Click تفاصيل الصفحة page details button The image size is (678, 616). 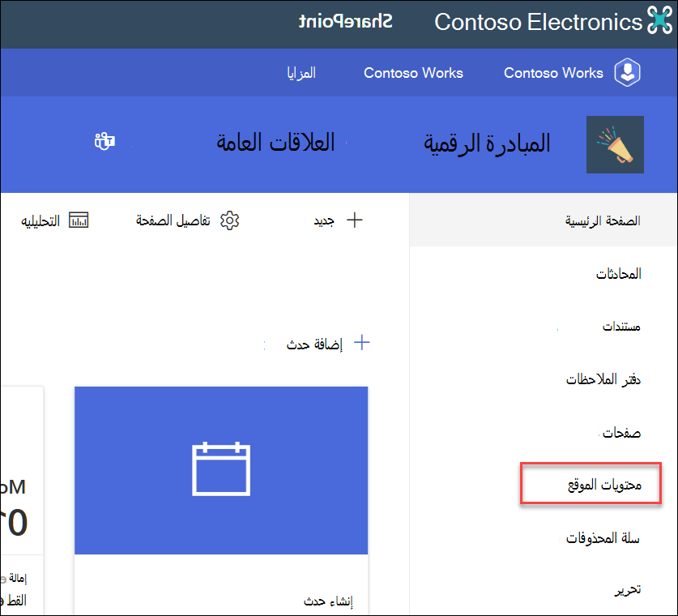coord(173,220)
